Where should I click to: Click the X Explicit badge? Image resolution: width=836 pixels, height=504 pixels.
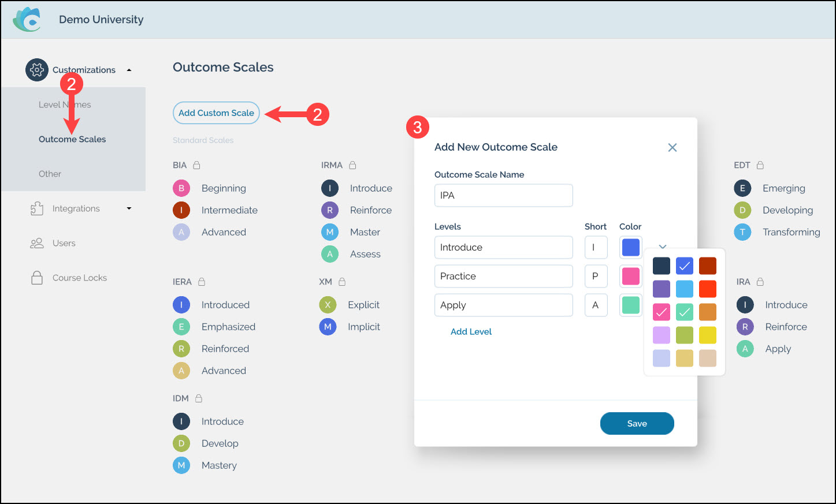(328, 305)
